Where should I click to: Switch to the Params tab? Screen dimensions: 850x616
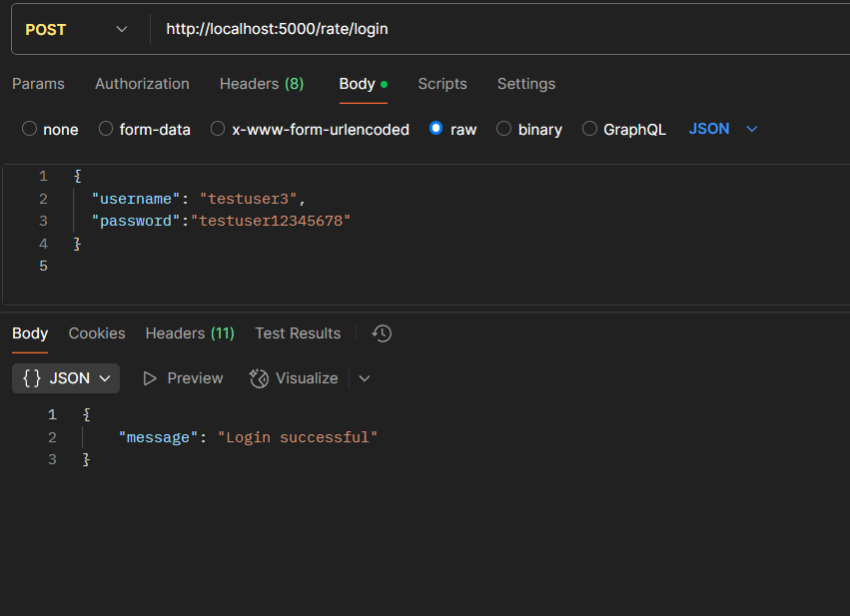coord(38,84)
